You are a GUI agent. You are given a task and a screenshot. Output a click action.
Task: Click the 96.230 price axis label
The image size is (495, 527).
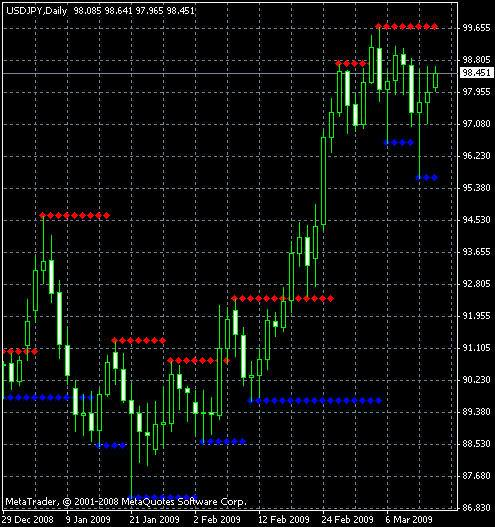[477, 156]
